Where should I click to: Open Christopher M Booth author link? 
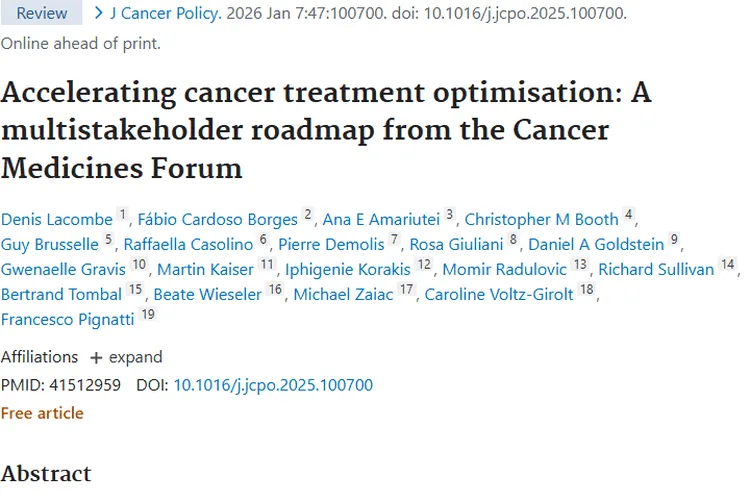pos(541,219)
